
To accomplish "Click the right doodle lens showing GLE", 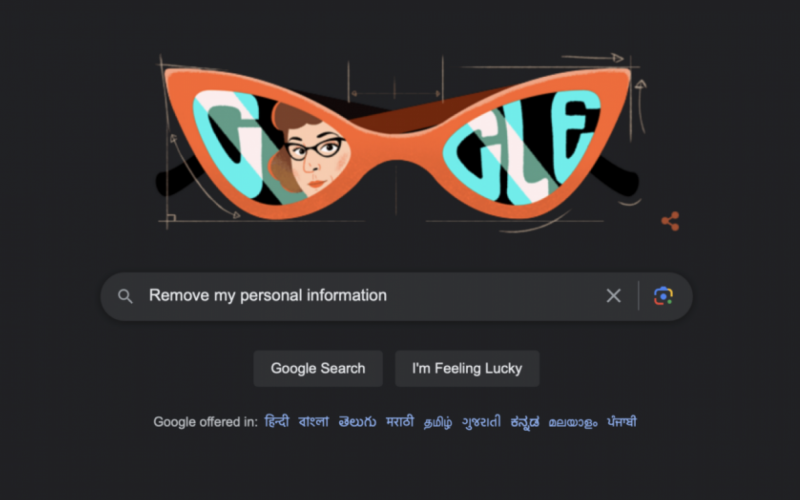I will tap(521, 147).
